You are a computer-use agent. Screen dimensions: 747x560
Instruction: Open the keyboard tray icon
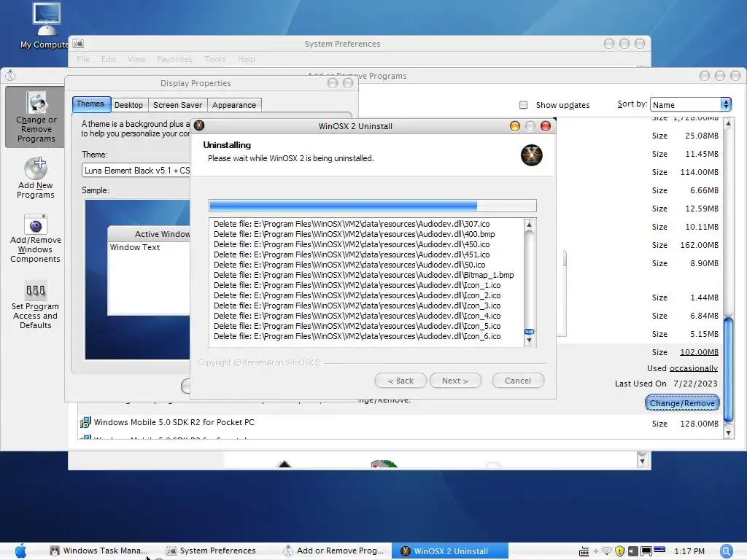pyautogui.click(x=584, y=551)
